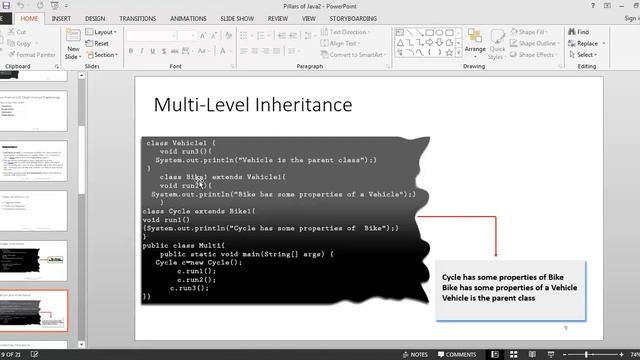Select the Right Arrow shape in gallery

click(429, 42)
